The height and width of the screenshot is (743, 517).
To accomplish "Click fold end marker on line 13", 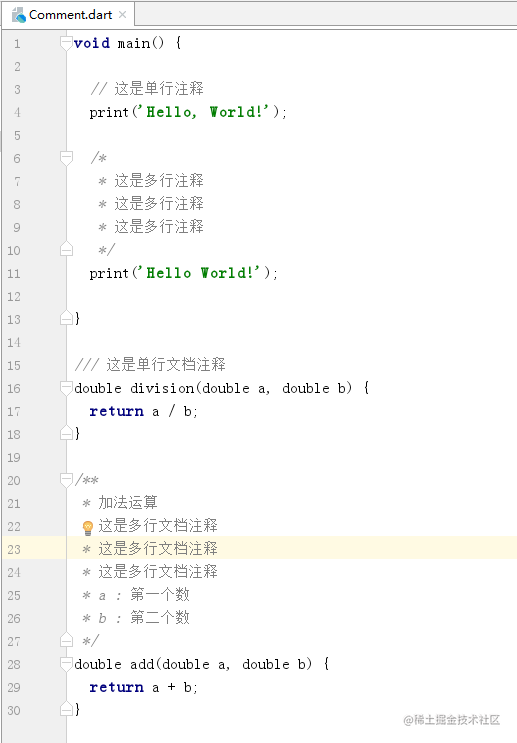I will pyautogui.click(x=66, y=318).
